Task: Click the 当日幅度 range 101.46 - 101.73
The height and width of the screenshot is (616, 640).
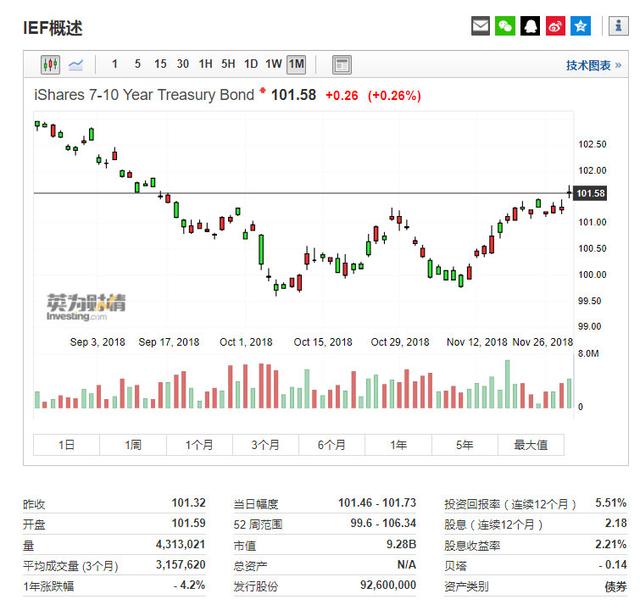Action: pos(377,503)
